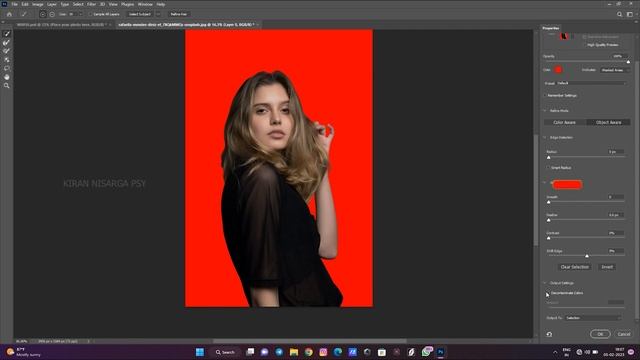The image size is (640, 360).
Task: Click the Home icon in options bar
Action: (9, 14)
